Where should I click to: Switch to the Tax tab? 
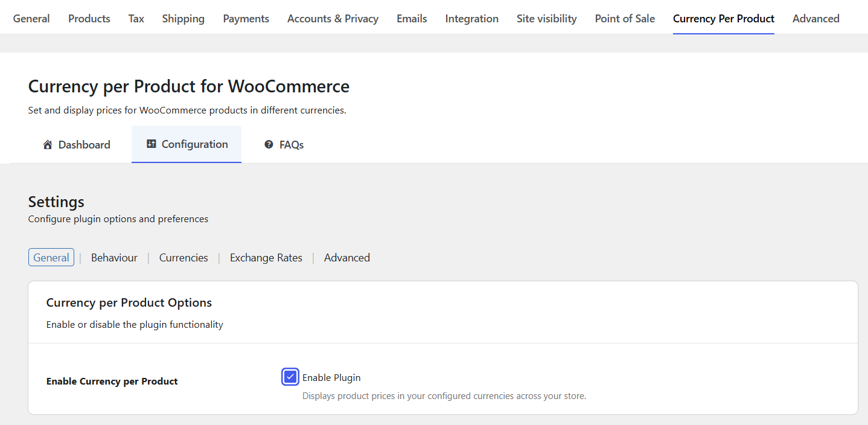pyautogui.click(x=136, y=19)
